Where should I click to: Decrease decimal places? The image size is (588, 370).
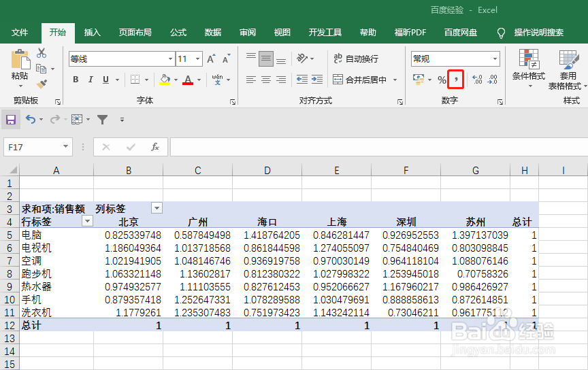492,80
